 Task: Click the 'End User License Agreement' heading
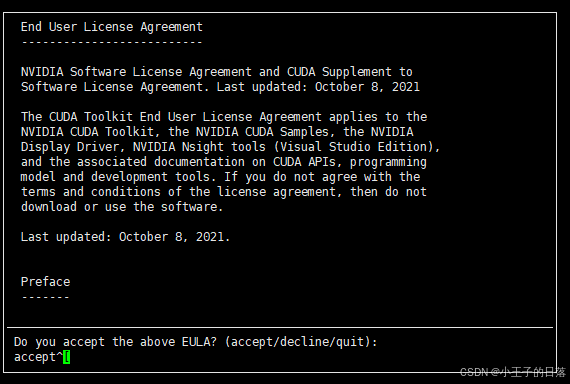[112, 27]
